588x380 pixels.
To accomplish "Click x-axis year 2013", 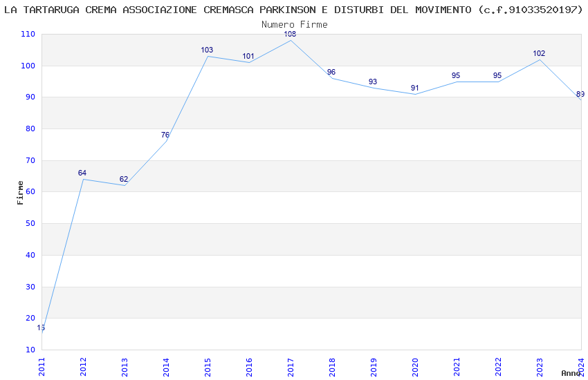I will (125, 368).
